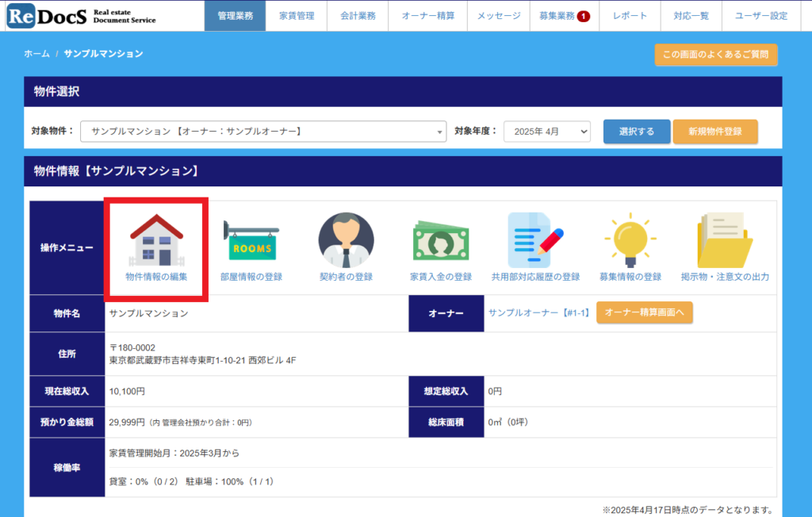Switch to the 家賃管理 tab
The height and width of the screenshot is (517, 812).
pos(297,16)
